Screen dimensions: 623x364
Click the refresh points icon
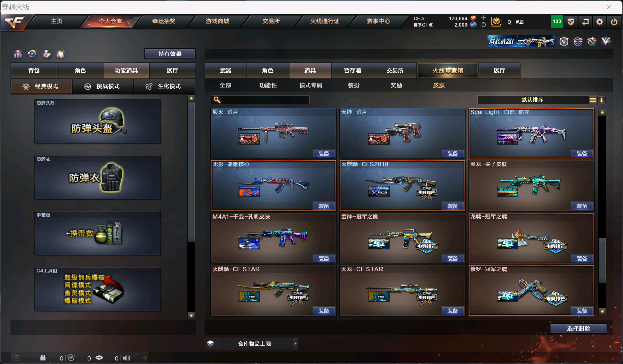coord(483,25)
